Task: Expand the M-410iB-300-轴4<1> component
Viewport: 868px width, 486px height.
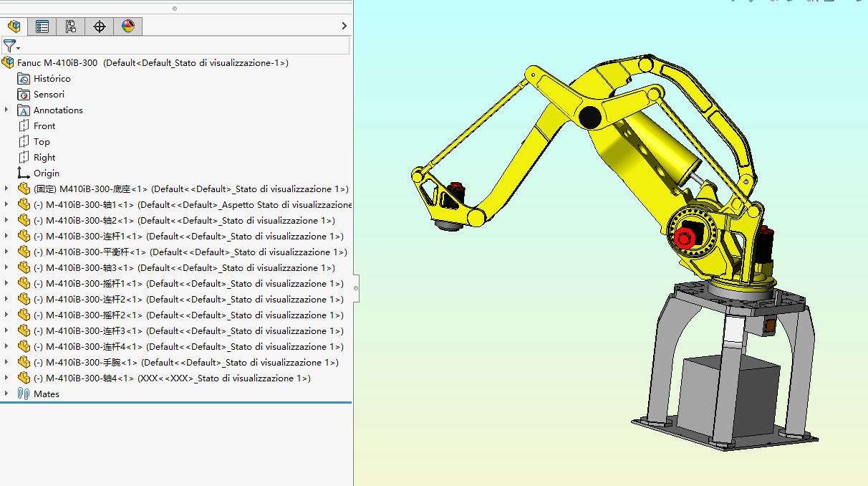Action: [6, 378]
